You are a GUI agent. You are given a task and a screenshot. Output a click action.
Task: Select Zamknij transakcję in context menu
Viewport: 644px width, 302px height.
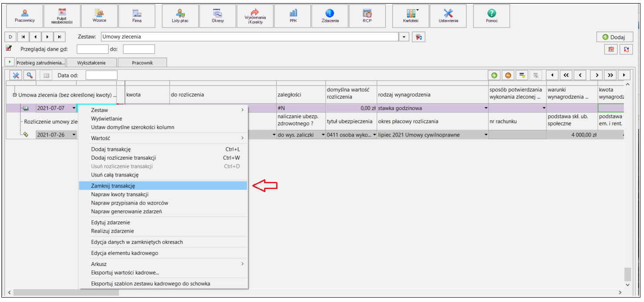tap(163, 185)
